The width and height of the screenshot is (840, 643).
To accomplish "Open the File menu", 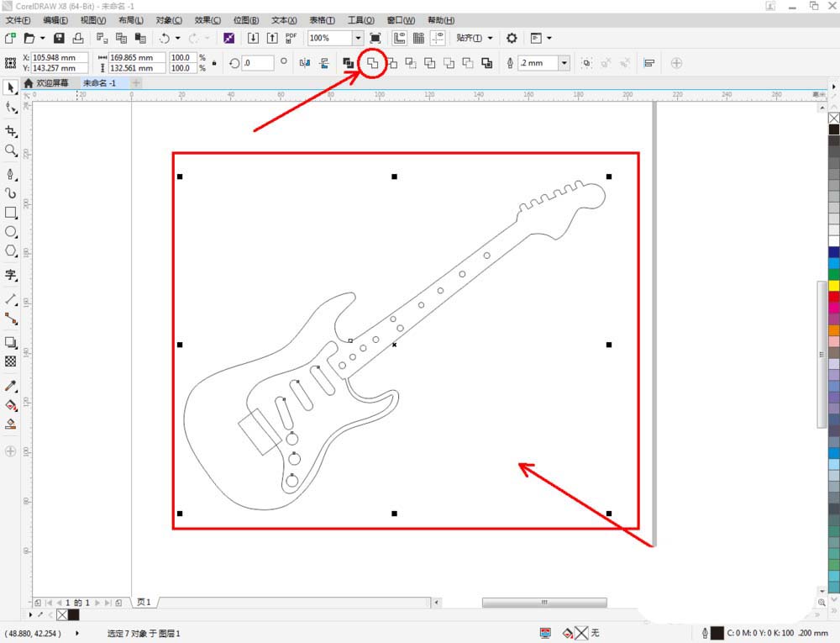I will pyautogui.click(x=18, y=20).
